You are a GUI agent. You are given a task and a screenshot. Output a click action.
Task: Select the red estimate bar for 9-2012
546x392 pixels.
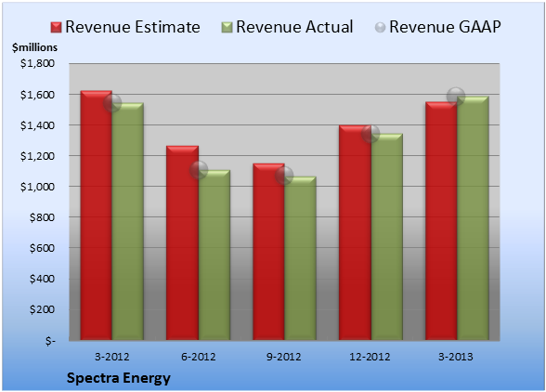click(268, 252)
